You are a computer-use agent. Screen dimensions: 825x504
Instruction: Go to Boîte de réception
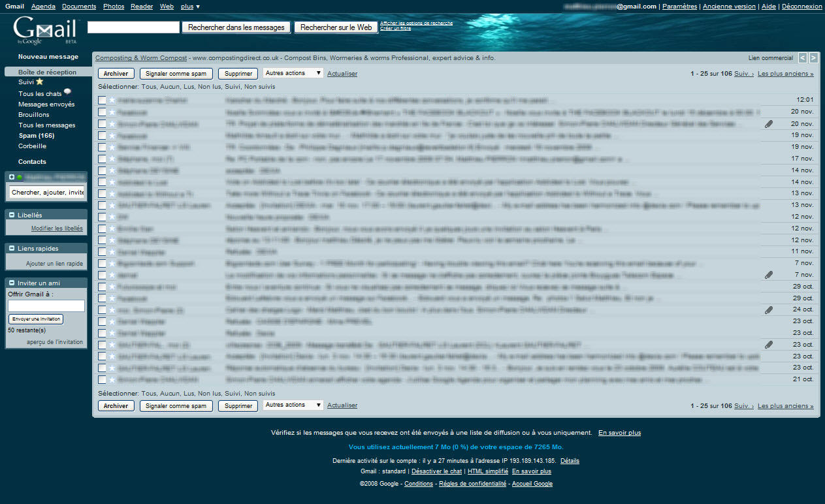[x=47, y=72]
